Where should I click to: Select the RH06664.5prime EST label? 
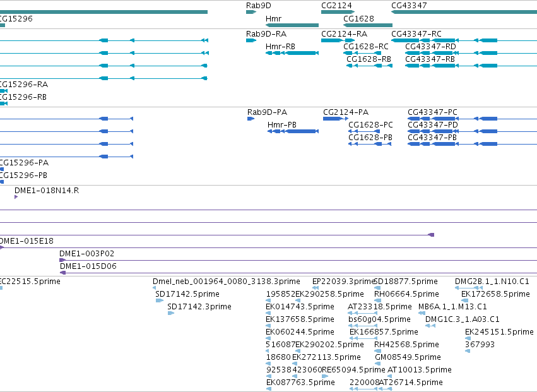(x=406, y=294)
